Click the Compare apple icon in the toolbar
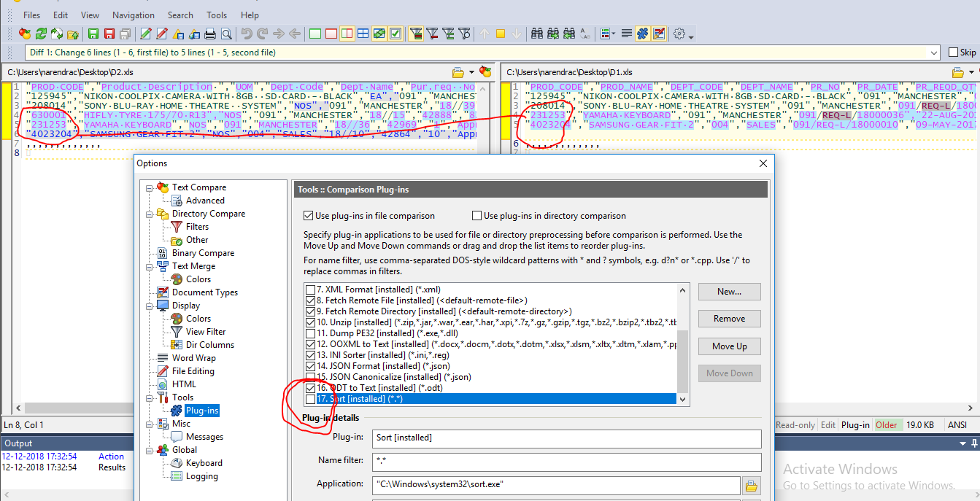980x501 pixels. tap(25, 34)
